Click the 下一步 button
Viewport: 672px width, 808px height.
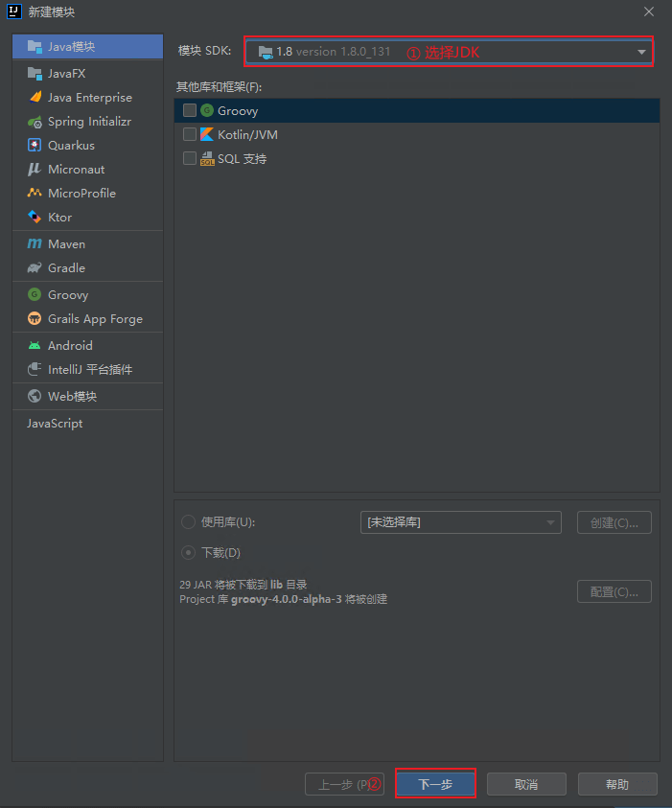(435, 784)
